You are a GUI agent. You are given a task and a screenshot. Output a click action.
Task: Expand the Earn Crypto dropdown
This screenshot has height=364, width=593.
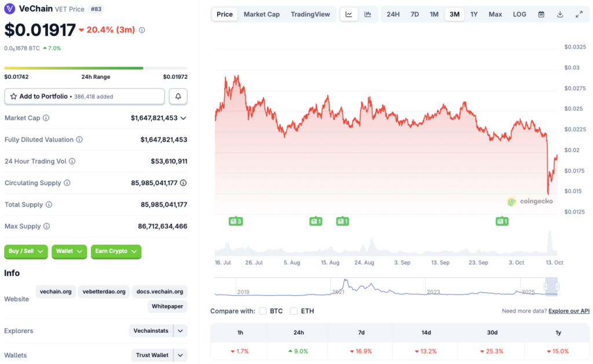pos(116,251)
